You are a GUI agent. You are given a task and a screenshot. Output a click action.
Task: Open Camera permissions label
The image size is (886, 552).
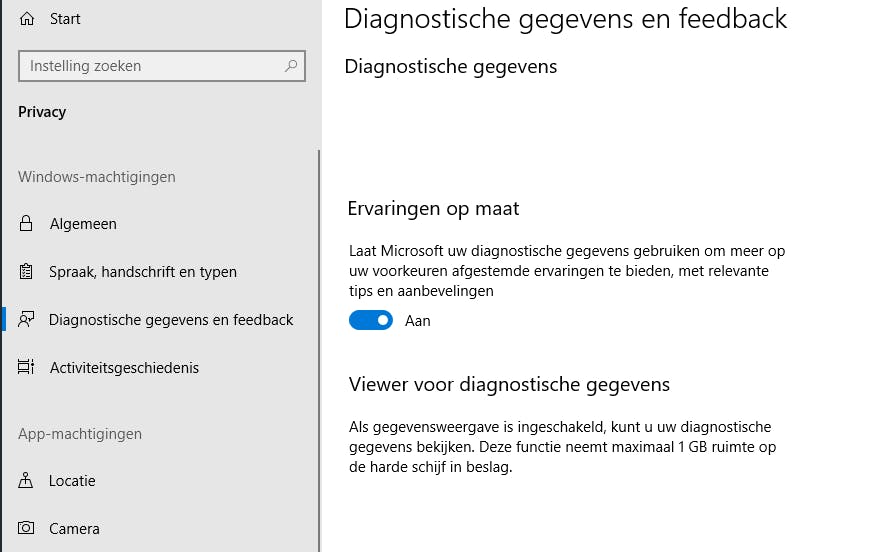click(75, 529)
